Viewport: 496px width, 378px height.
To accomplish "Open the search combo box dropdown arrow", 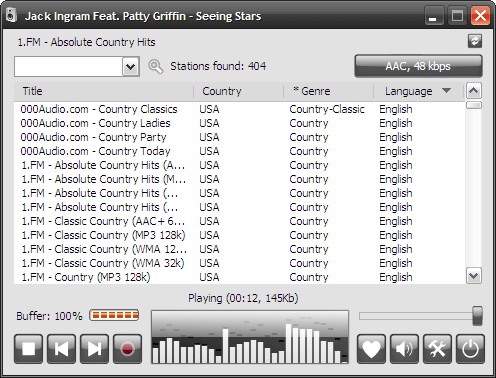I will click(131, 67).
